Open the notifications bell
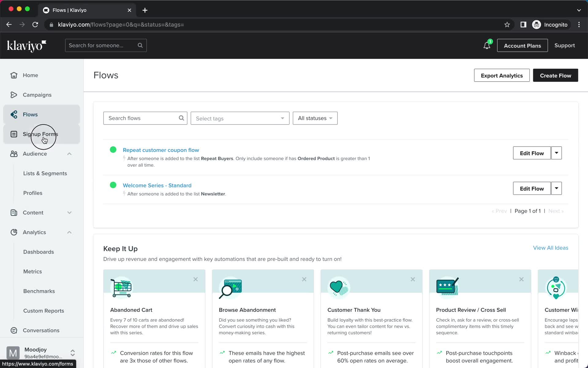Screen dimensions: 588x368 (x=487, y=45)
